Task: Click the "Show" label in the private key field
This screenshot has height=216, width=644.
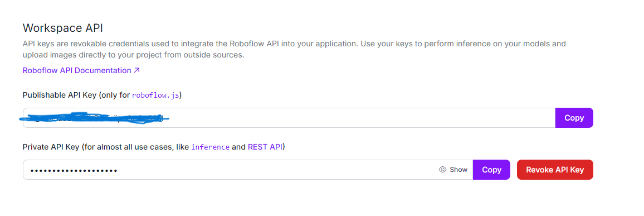Action: 458,170
